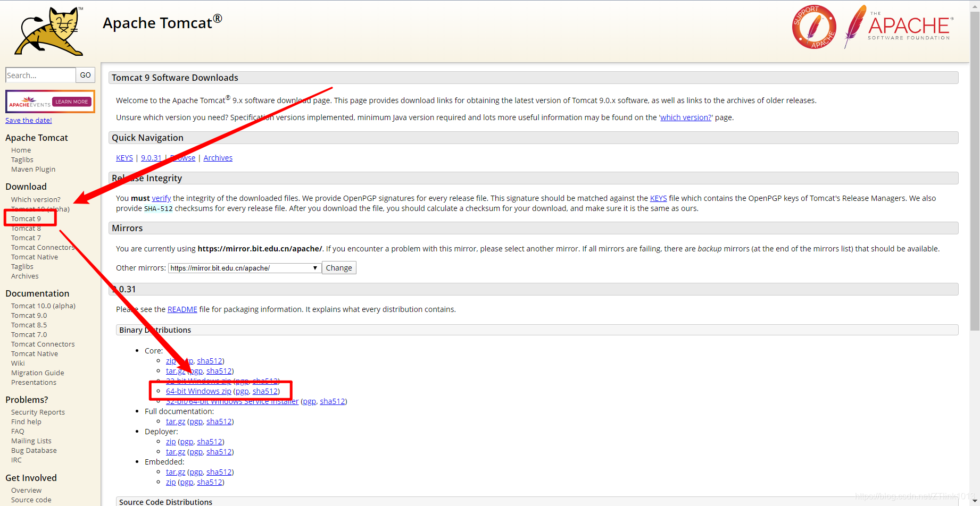Open Tomcat 10.0 (alpha) documentation
The height and width of the screenshot is (506, 980).
coord(44,306)
